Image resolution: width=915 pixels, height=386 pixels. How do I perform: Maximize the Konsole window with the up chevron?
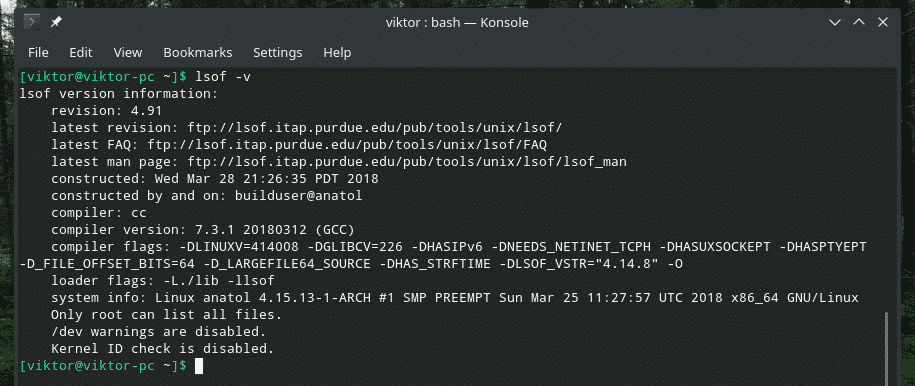[859, 23]
